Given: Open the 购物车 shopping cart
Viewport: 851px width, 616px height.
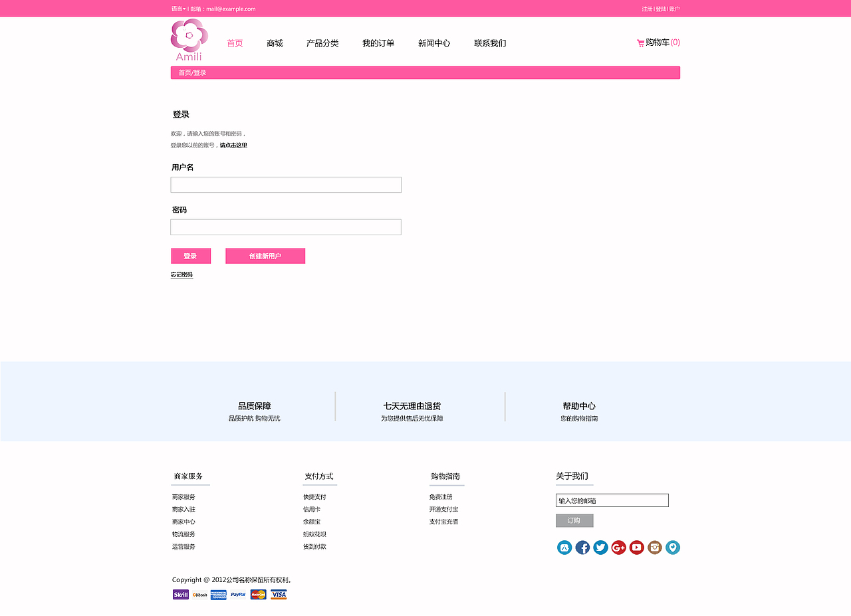Looking at the screenshot, I should click(657, 42).
